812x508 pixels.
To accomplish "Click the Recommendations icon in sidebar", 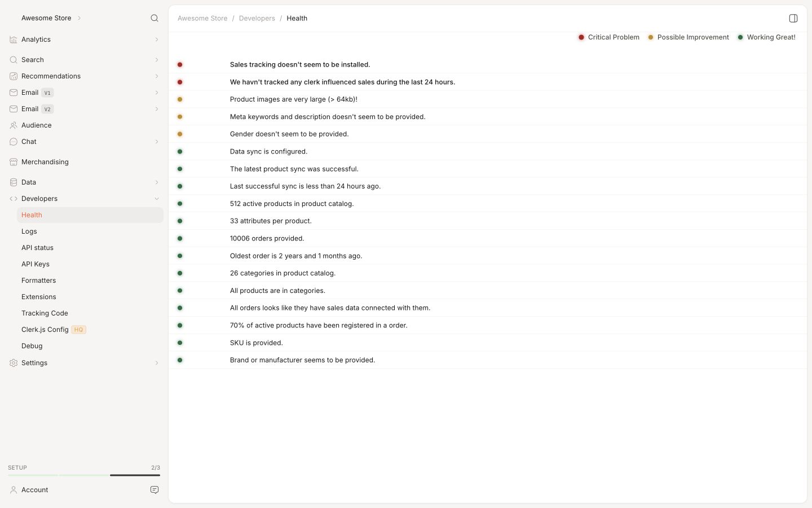I will tap(14, 76).
